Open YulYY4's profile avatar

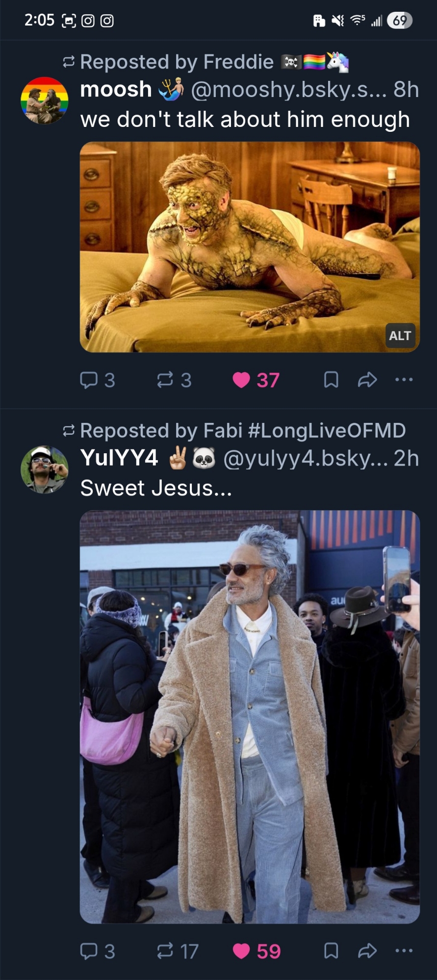44,469
